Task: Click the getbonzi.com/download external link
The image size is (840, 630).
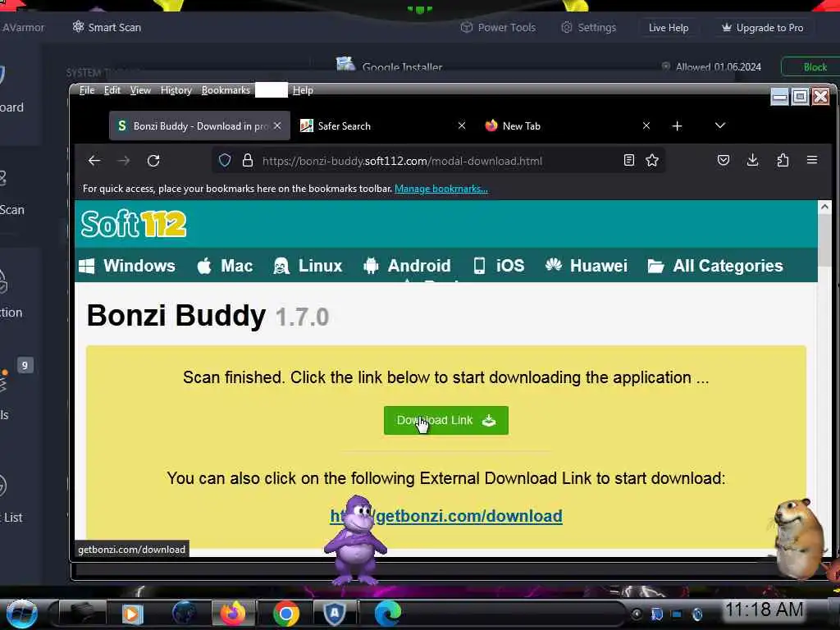Action: 446,516
